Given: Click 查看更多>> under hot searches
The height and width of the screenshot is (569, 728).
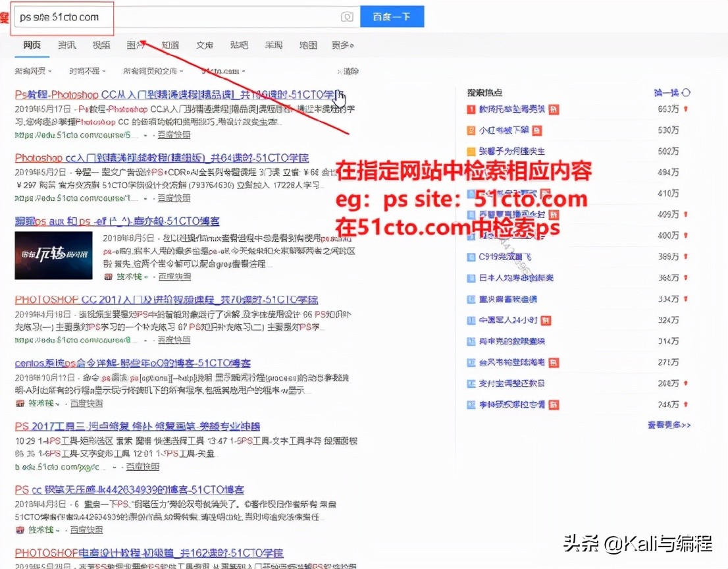Looking at the screenshot, I should click(669, 425).
